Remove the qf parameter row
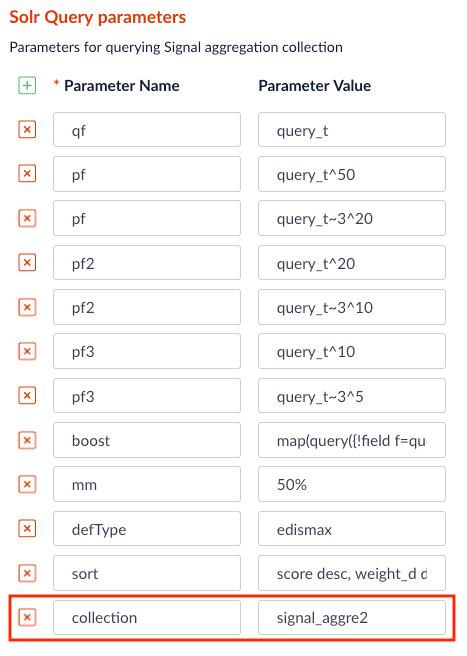This screenshot has width=467, height=656. pos(27,130)
